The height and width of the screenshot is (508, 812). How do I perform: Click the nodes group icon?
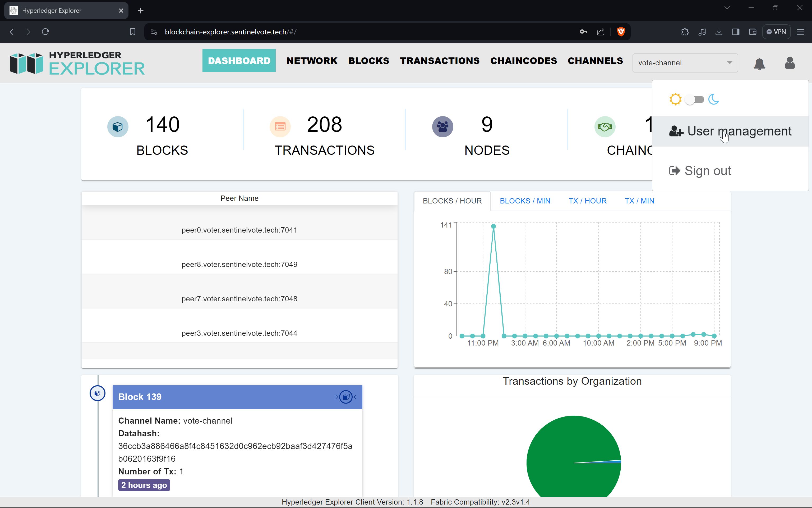pyautogui.click(x=442, y=127)
